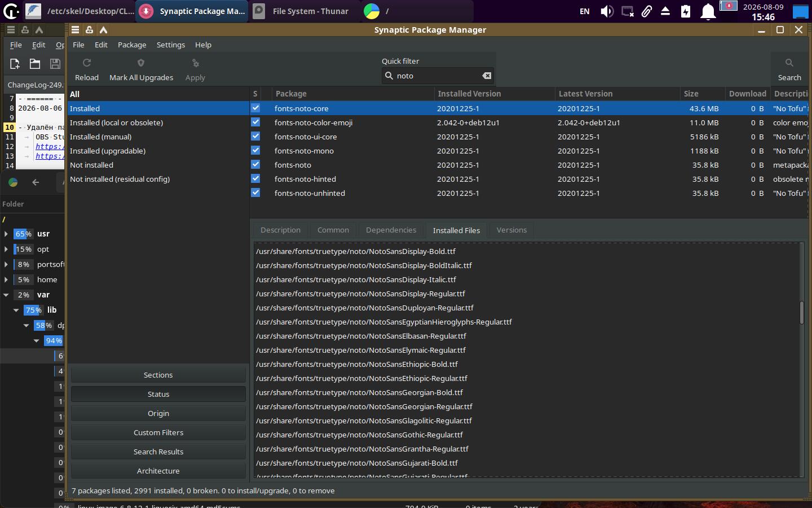The image size is (812, 508).
Task: Click the Open folder icon in the text editor window
Action: tap(35, 64)
